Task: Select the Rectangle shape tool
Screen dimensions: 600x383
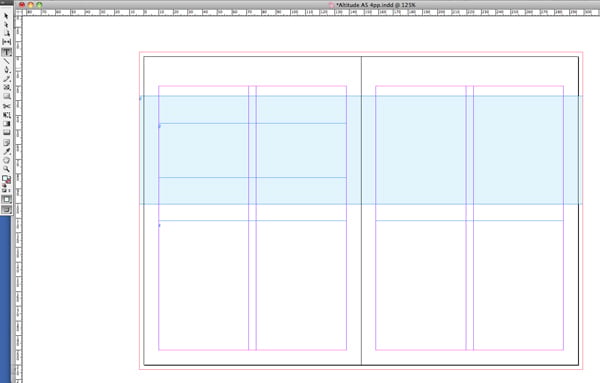Action: point(6,96)
